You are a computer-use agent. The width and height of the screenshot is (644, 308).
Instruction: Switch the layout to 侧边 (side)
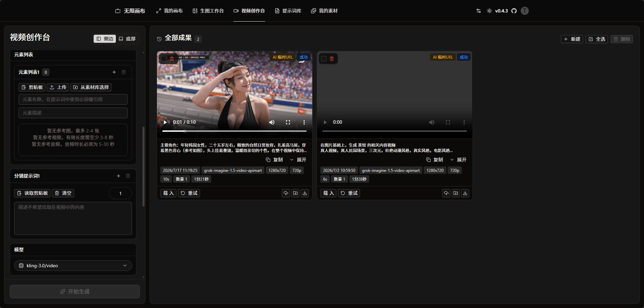pyautogui.click(x=105, y=39)
